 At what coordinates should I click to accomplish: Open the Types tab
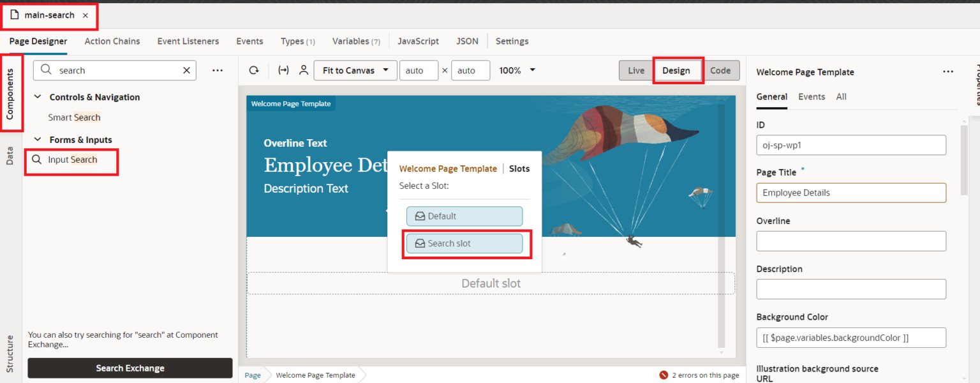tap(298, 41)
